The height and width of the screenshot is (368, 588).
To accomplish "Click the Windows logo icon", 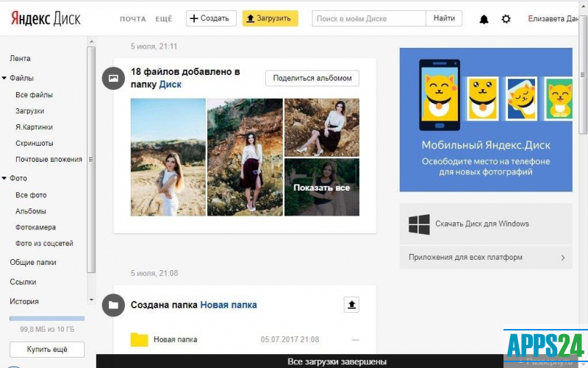I will pos(419,224).
